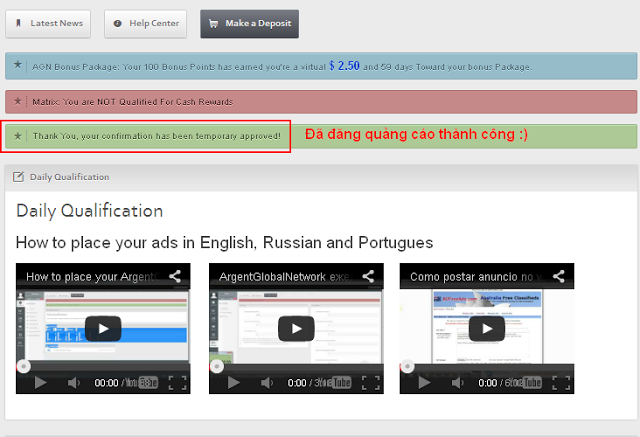The image size is (640, 437).
Task: Click bottom play control of ArgentGlobalNetwork video
Action: [x=233, y=383]
